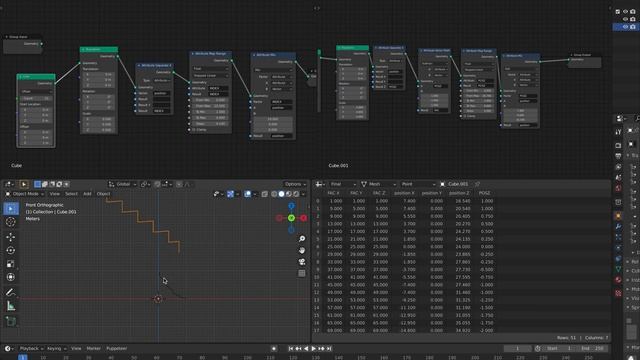
Task: Toggle Clamp checkbox on first Attribute Map Range node
Action: [194, 130]
